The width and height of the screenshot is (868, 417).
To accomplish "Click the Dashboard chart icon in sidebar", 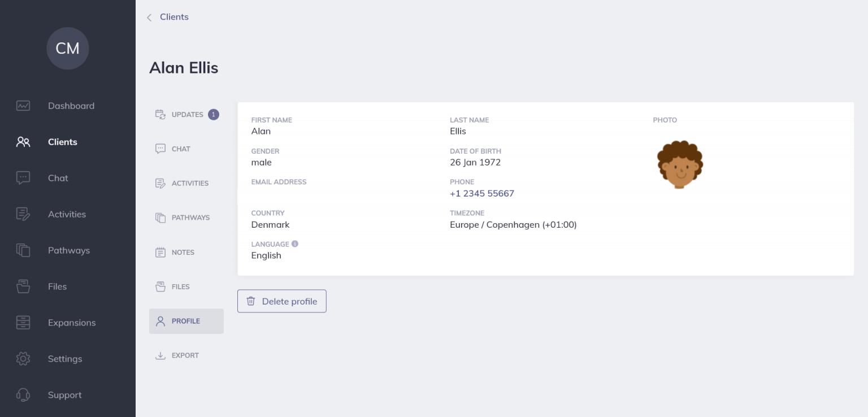I will tap(23, 106).
